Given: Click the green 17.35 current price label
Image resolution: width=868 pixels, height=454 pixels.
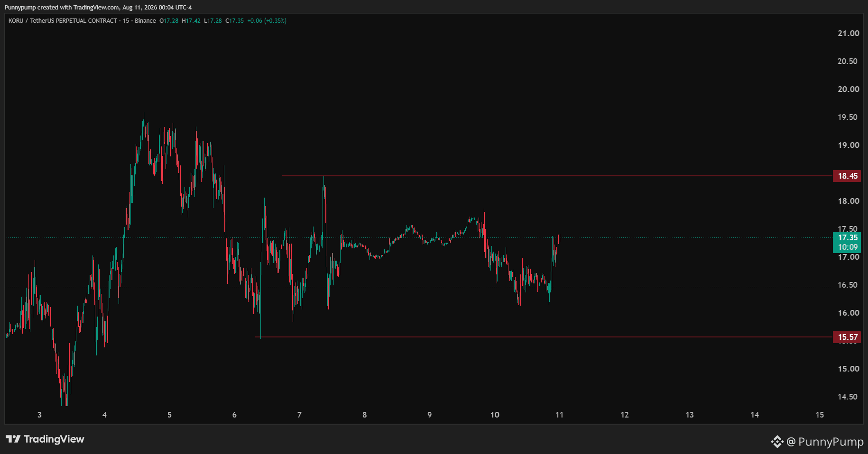Looking at the screenshot, I should tap(847, 237).
